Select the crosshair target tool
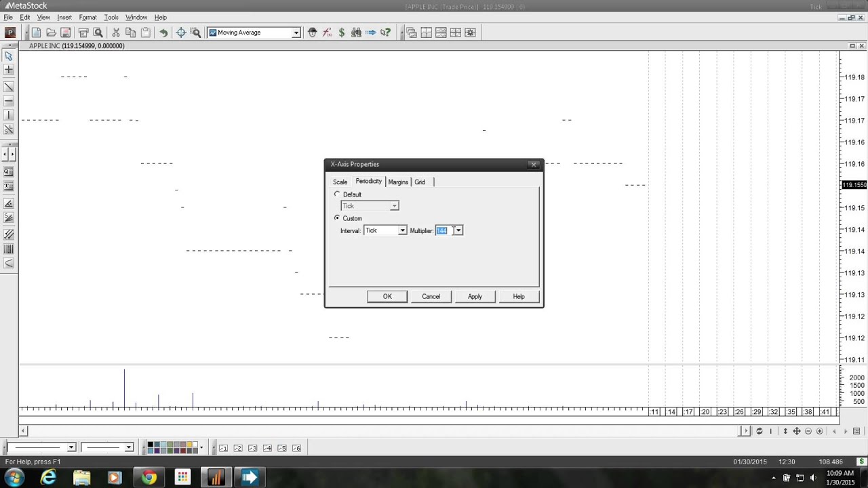The width and height of the screenshot is (868, 488). tap(181, 33)
